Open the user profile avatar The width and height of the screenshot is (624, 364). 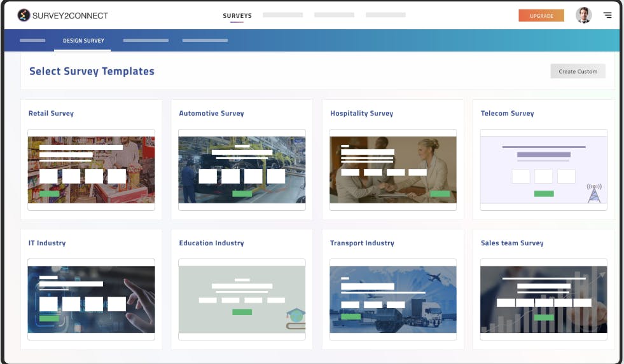click(x=583, y=15)
